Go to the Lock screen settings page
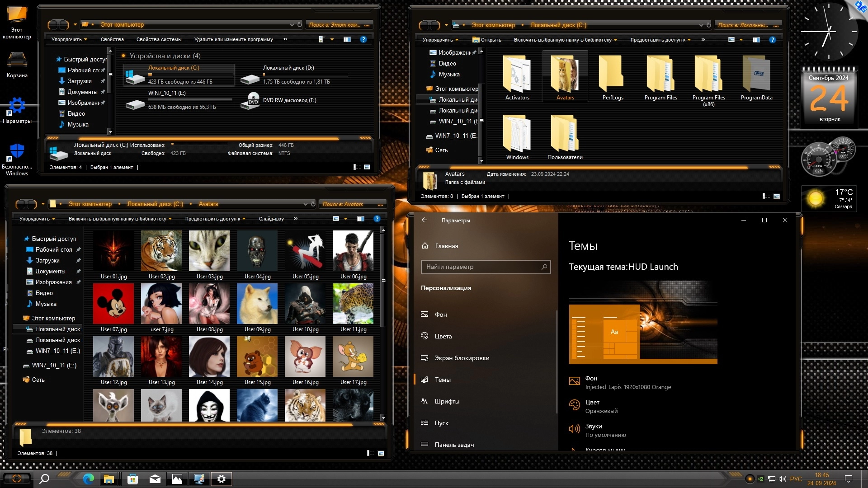868x488 pixels. (462, 358)
